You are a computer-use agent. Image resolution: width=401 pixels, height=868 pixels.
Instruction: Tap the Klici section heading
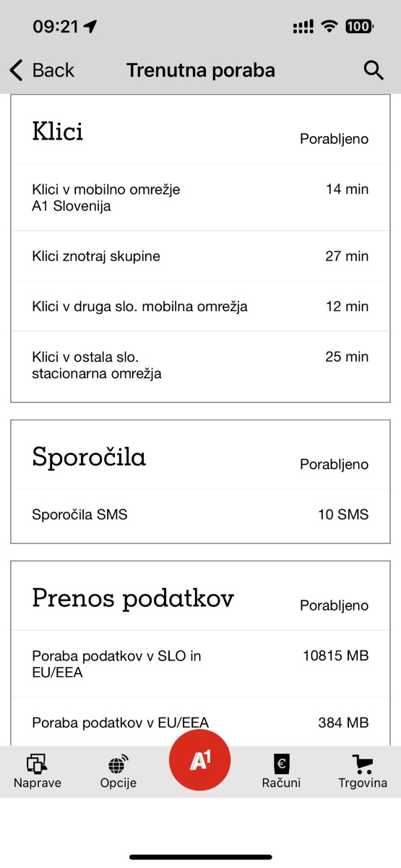point(58,132)
